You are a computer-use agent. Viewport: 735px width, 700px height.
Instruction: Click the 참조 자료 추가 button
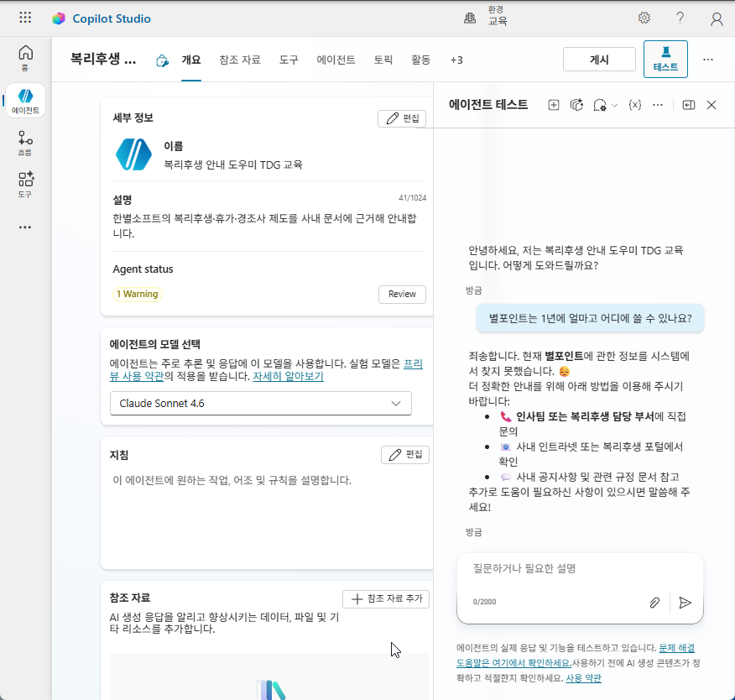[x=386, y=598]
